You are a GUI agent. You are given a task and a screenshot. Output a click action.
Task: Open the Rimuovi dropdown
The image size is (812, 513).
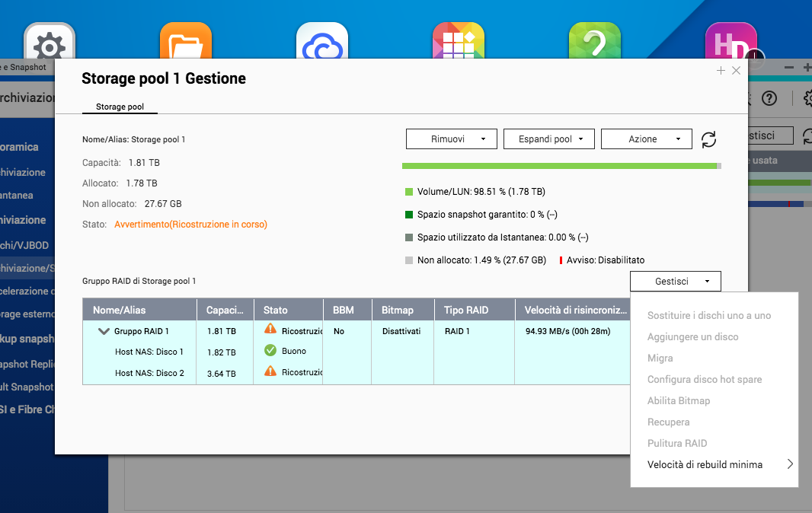(451, 139)
